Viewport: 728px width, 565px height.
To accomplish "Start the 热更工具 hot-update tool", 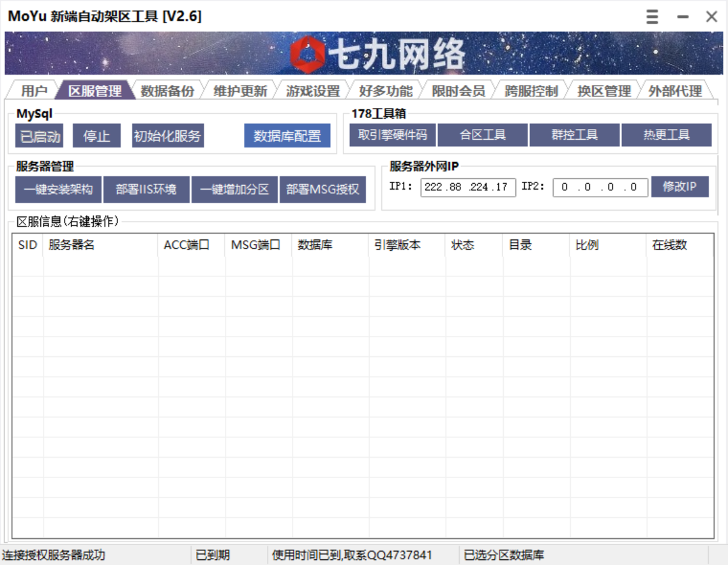I will (666, 135).
